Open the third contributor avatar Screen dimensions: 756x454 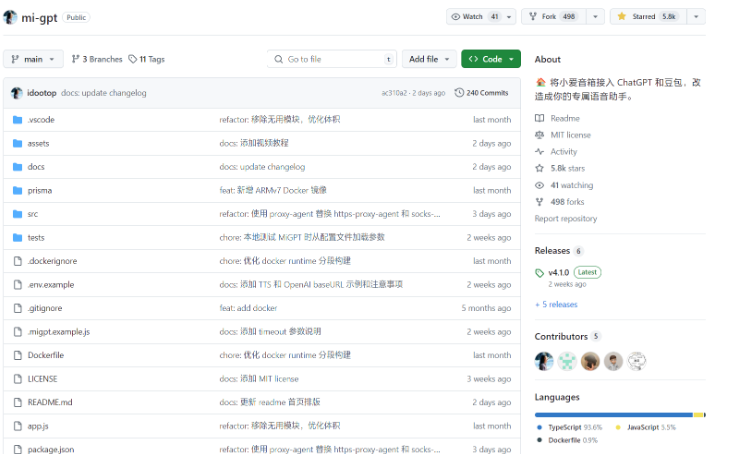pos(590,361)
